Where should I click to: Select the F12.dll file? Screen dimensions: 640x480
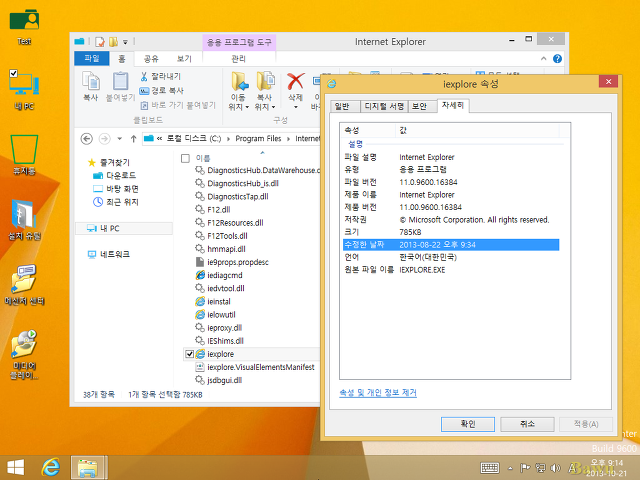[219, 210]
